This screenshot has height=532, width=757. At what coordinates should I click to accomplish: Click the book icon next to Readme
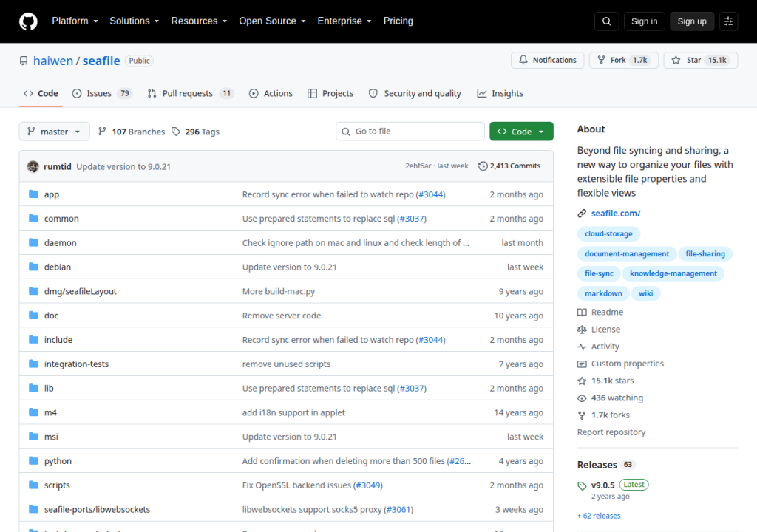(582, 313)
